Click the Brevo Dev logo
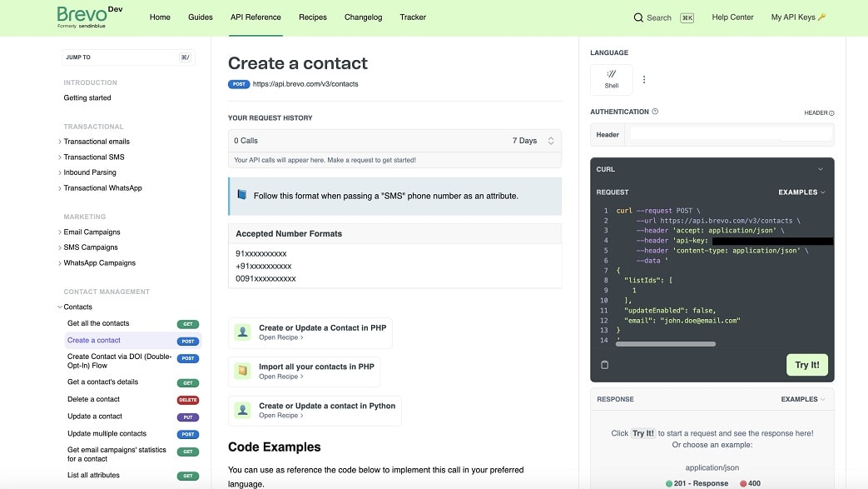Viewport: 868px width, 489px height. [90, 17]
